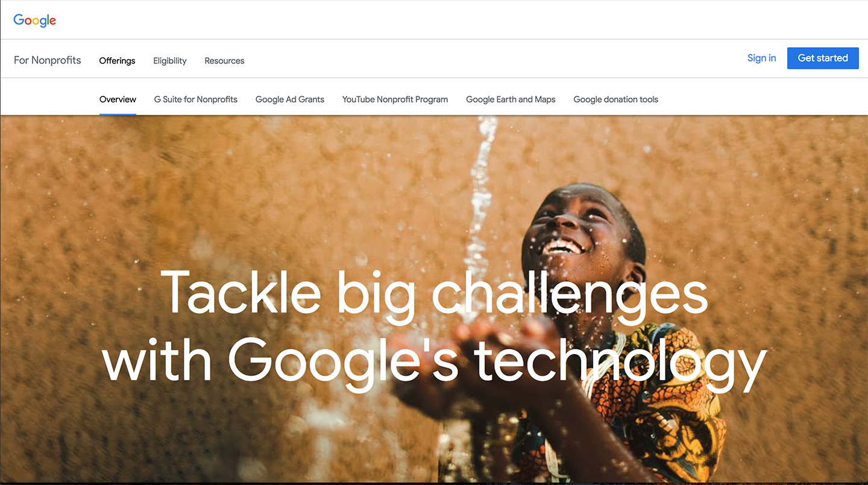Click the "Tackle big challenges" headline text

[434, 293]
